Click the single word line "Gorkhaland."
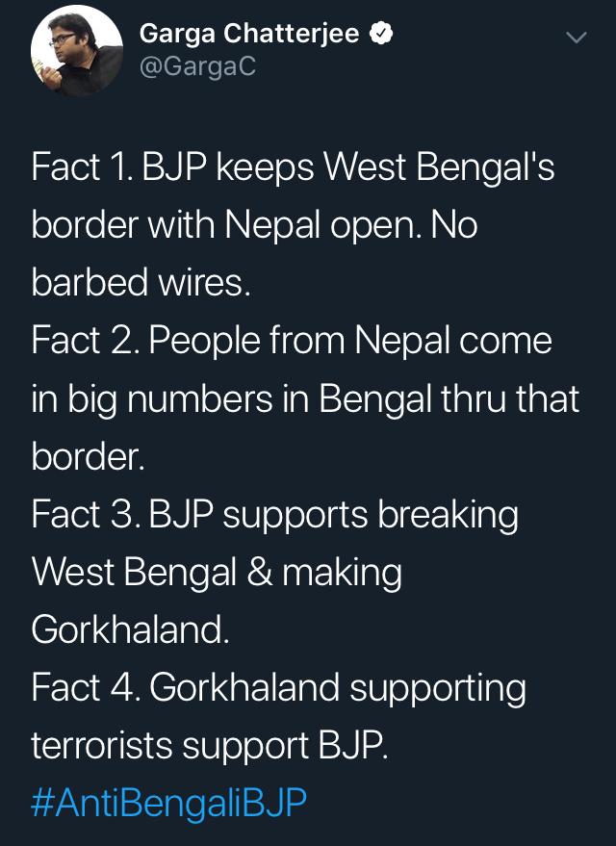Image resolution: width=616 pixels, height=846 pixels. click(130, 630)
